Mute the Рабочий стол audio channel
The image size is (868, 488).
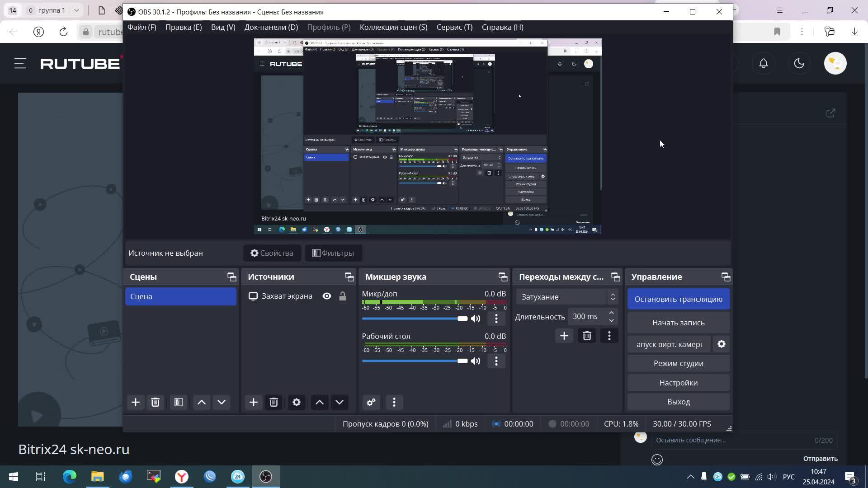[476, 361]
